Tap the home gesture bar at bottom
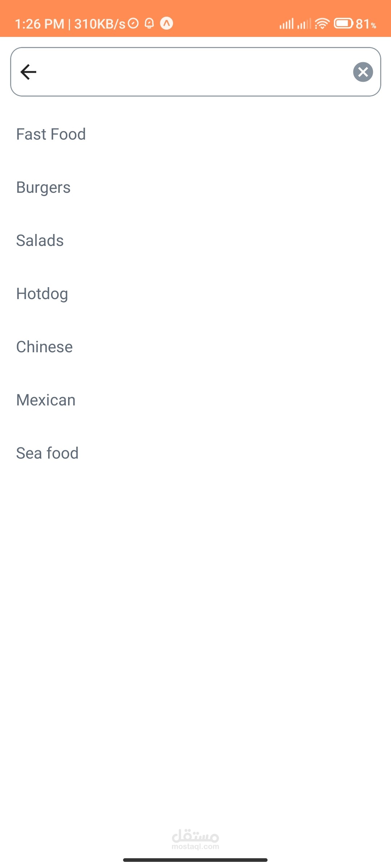Screen dimensions: 391x868 click(195, 860)
